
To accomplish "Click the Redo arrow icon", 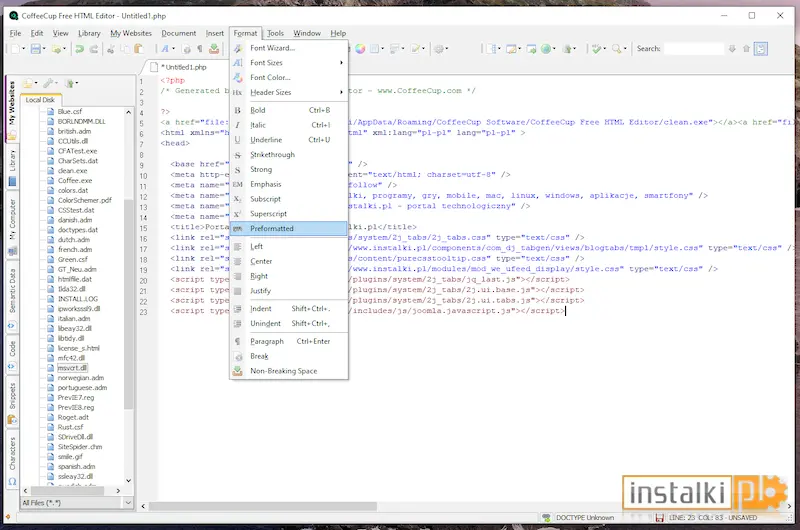I will coord(94,49).
